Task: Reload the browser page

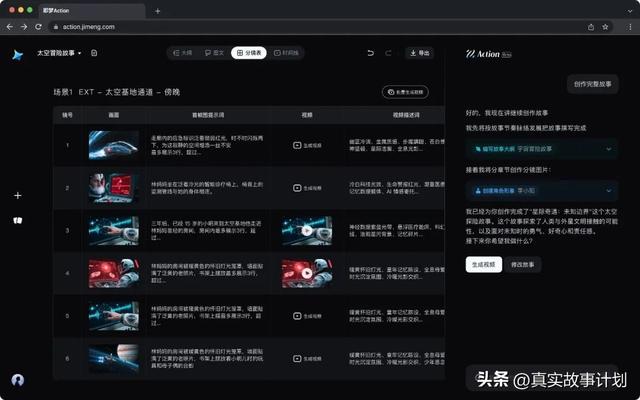Action: [x=38, y=27]
